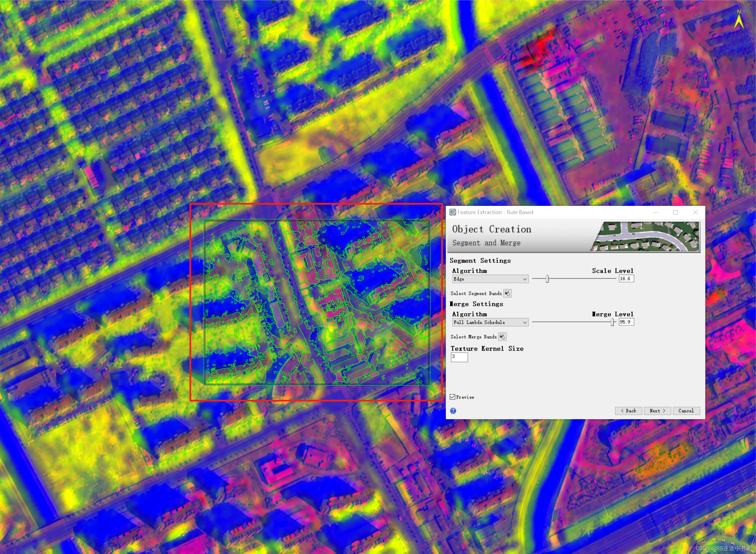
Task: Maximize the Feature Extraction dialog window
Action: click(x=675, y=212)
